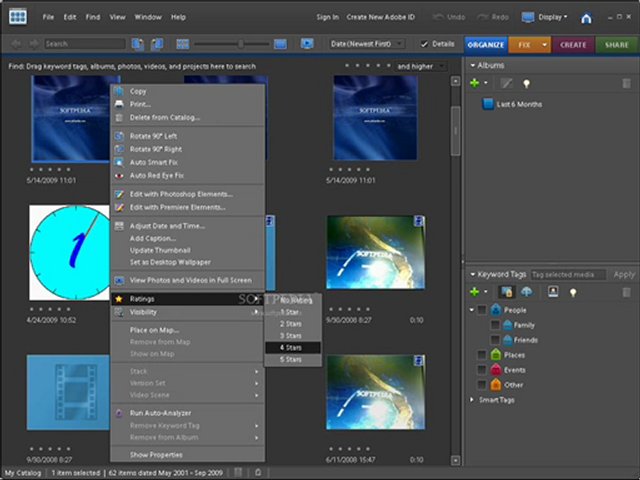
Task: Click the Apply tag button
Action: tap(624, 275)
